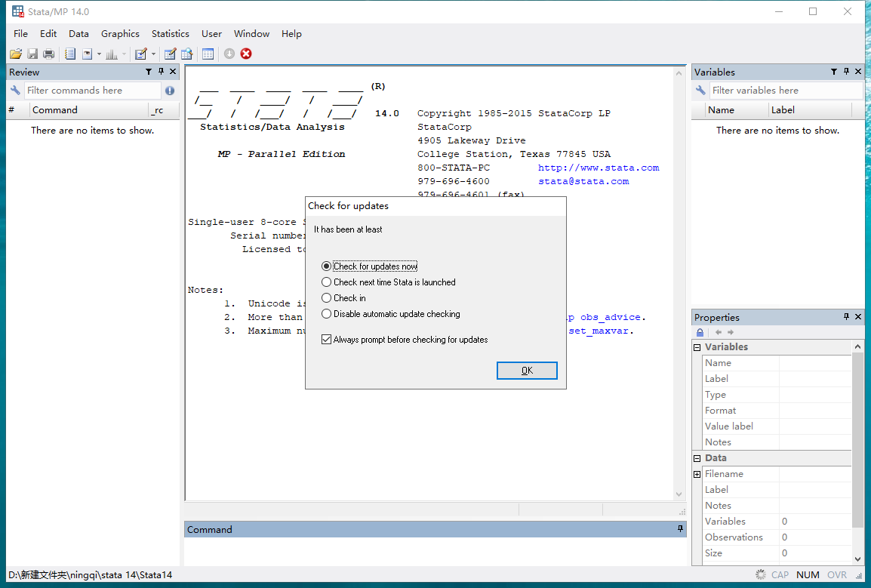
Task: Click the _rc column header in Review
Action: [x=164, y=110]
